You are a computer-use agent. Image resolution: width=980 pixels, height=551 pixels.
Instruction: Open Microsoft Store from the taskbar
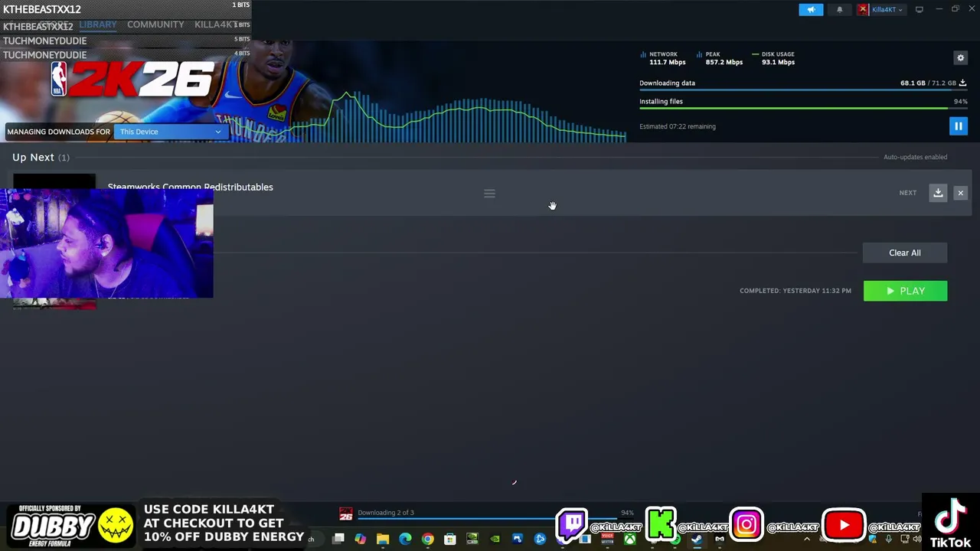pos(450,539)
